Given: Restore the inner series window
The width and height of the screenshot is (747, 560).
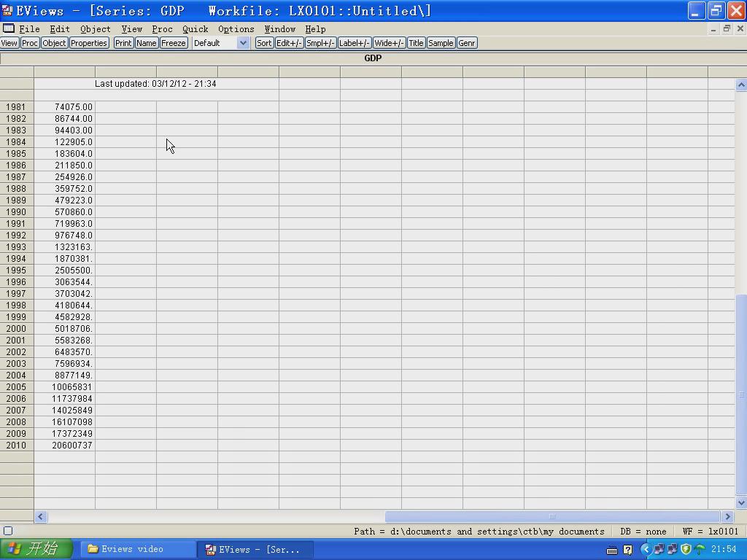Looking at the screenshot, I should [x=727, y=28].
